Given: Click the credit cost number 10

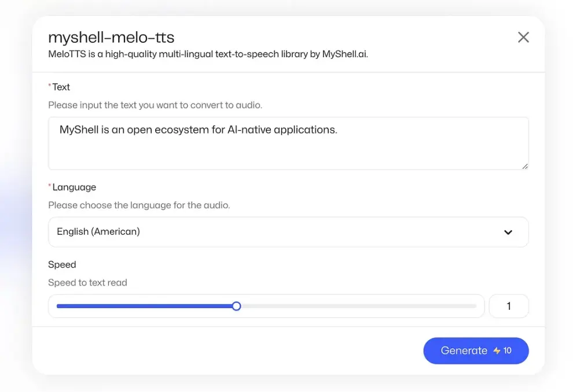Looking at the screenshot, I should pos(508,351).
